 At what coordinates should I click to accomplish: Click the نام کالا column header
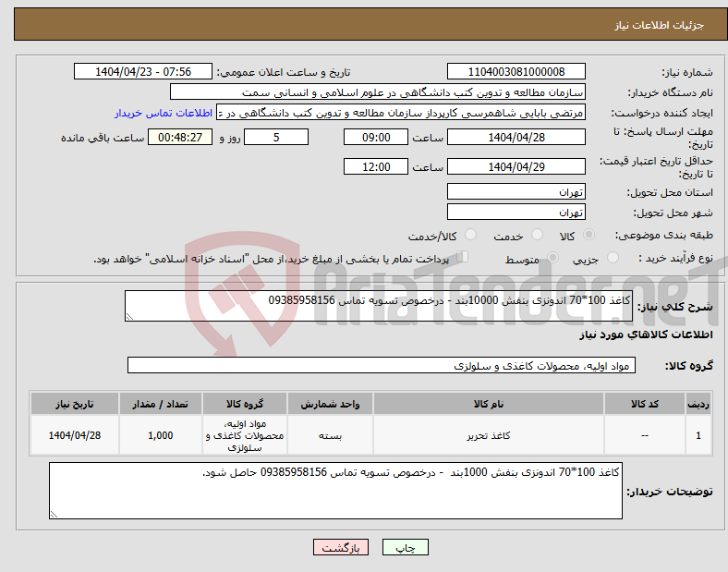click(489, 404)
